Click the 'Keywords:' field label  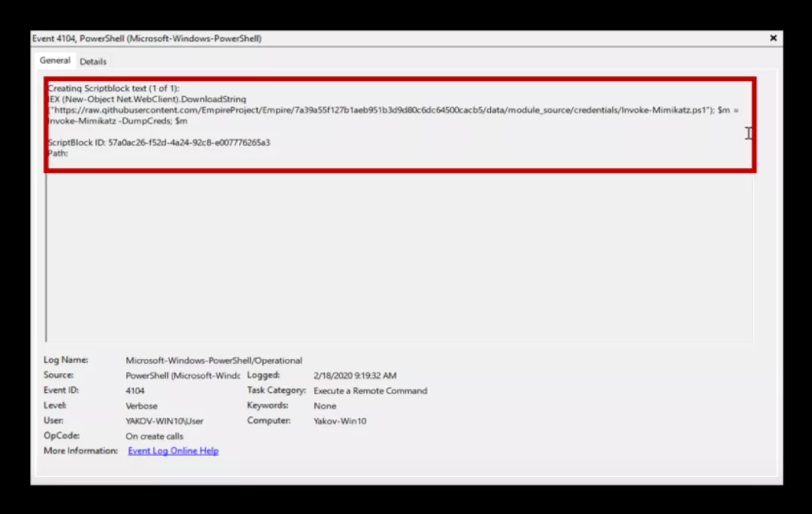coord(267,405)
